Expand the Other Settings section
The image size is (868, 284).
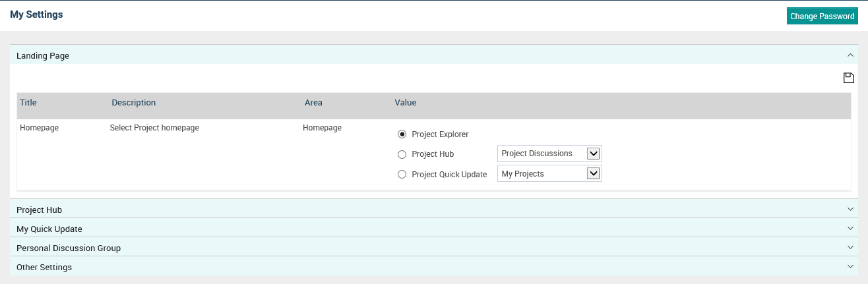click(434, 266)
